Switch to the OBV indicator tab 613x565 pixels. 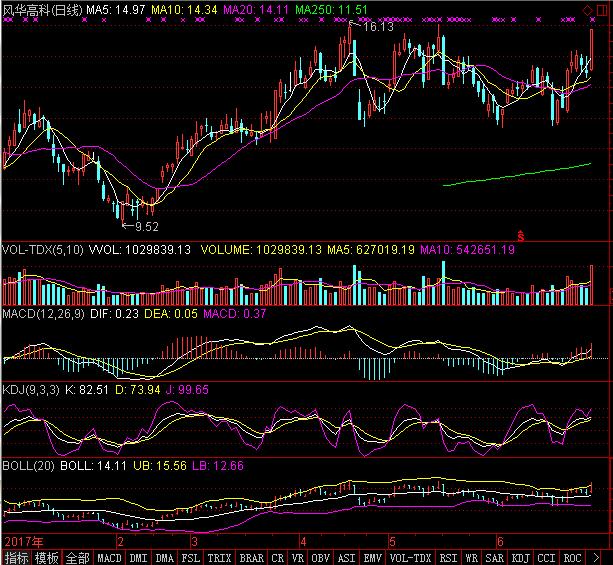[320, 558]
